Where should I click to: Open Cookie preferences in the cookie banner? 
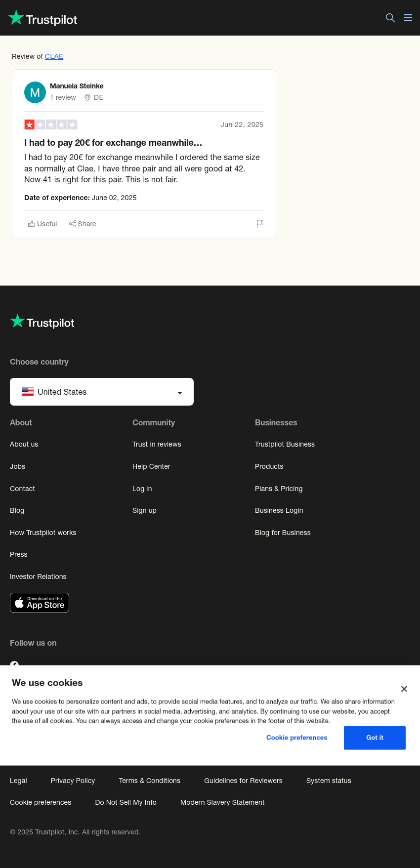click(x=297, y=738)
